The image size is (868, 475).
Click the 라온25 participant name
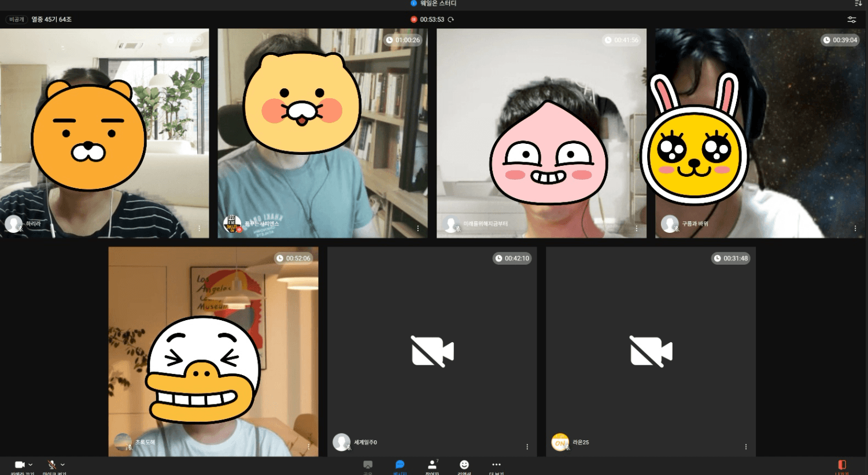click(x=581, y=443)
